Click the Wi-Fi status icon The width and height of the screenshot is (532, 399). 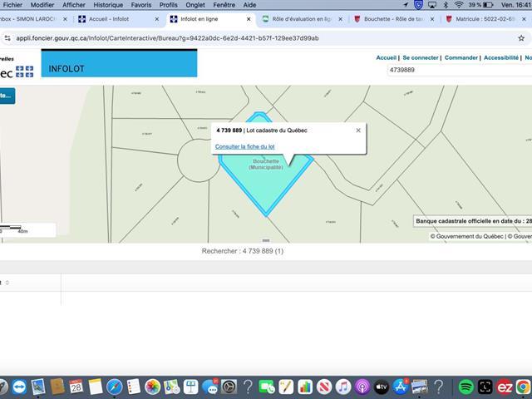458,5
